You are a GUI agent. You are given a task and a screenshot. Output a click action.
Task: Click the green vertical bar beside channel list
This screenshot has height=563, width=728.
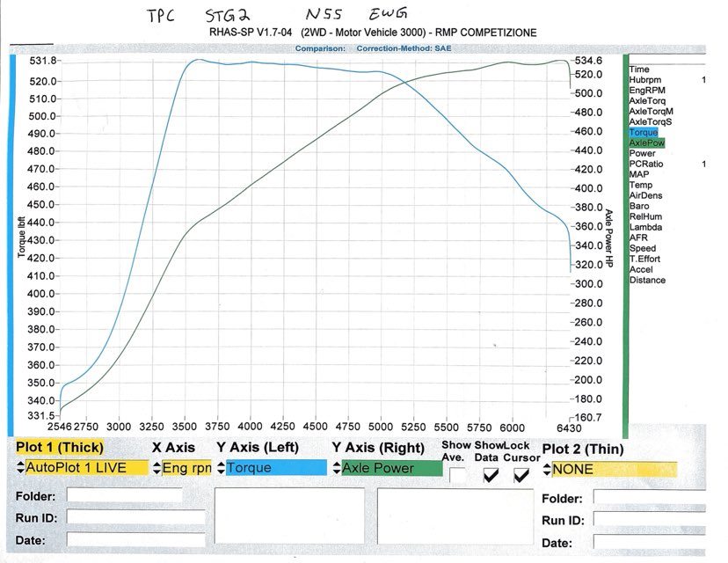pyautogui.click(x=625, y=246)
